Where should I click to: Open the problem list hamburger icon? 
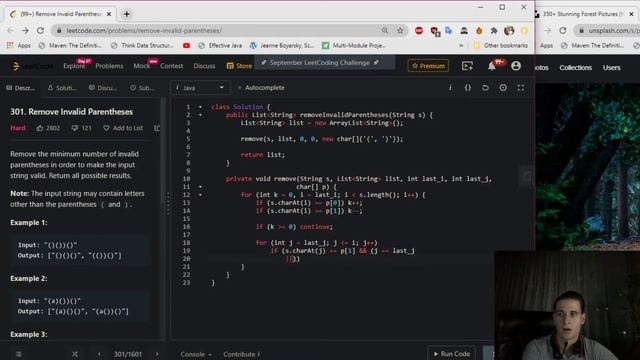coord(19,354)
